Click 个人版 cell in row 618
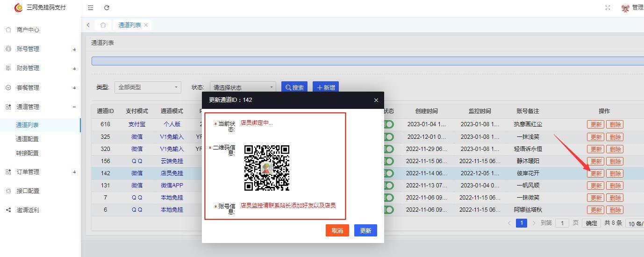The image size is (644, 257). point(172,124)
